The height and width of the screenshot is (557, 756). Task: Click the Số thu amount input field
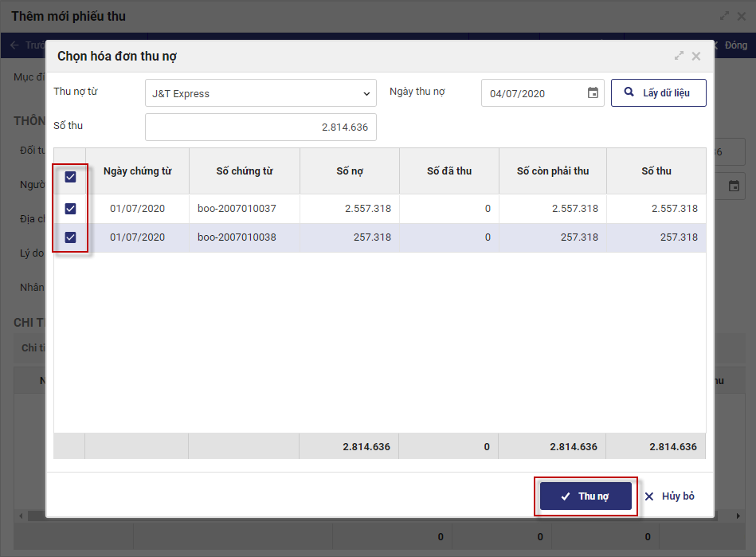point(260,127)
